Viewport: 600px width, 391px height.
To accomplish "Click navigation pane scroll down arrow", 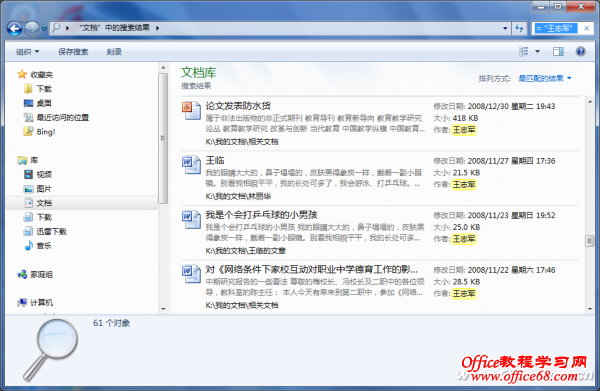I will pyautogui.click(x=163, y=308).
